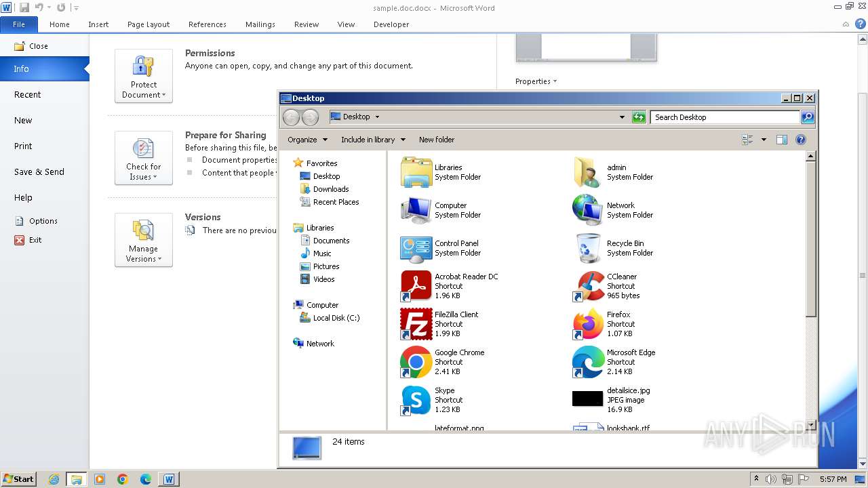This screenshot has height=488, width=868.
Task: Toggle the preview pane icon in Explorer
Action: click(781, 140)
